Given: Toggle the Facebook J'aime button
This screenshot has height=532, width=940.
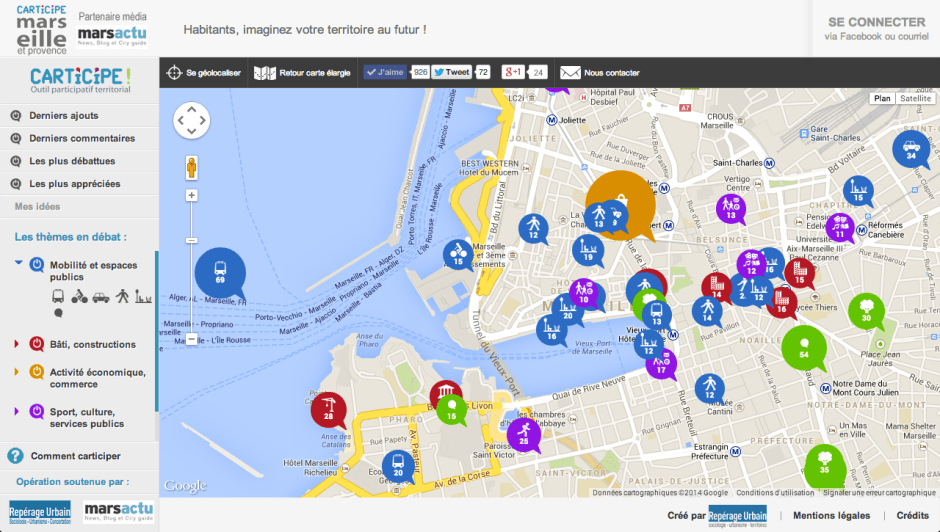Looking at the screenshot, I should point(385,72).
